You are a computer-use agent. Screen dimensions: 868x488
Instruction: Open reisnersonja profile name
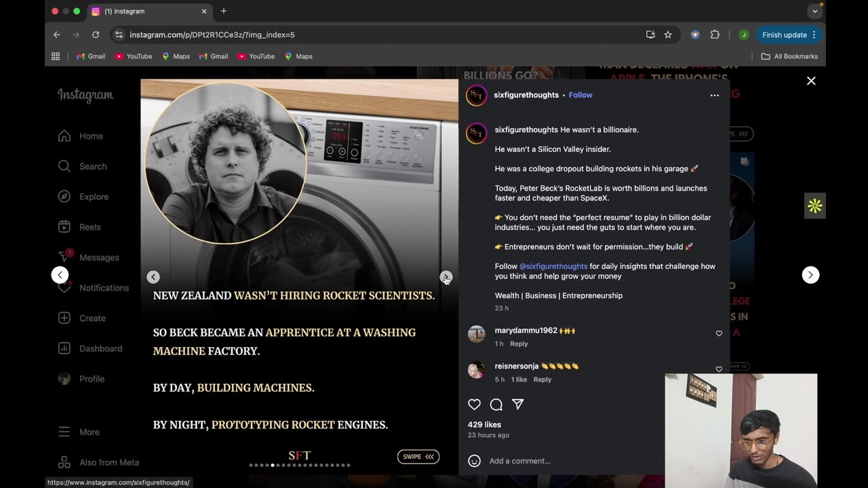(517, 366)
